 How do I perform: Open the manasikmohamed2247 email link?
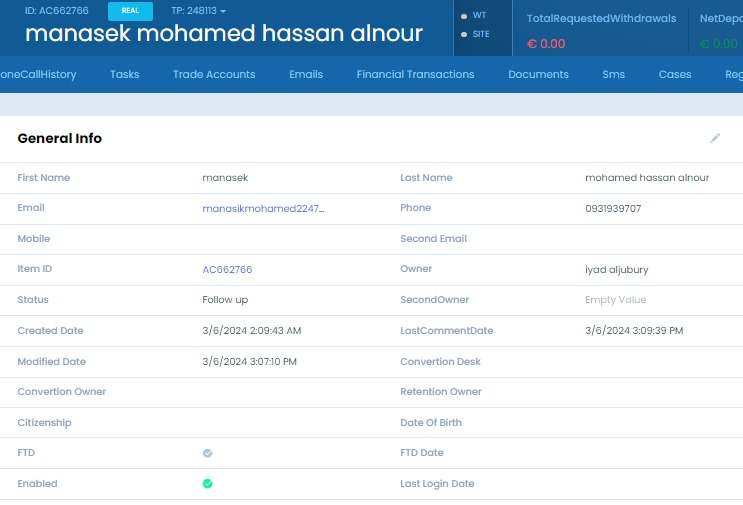pyautogui.click(x=263, y=208)
